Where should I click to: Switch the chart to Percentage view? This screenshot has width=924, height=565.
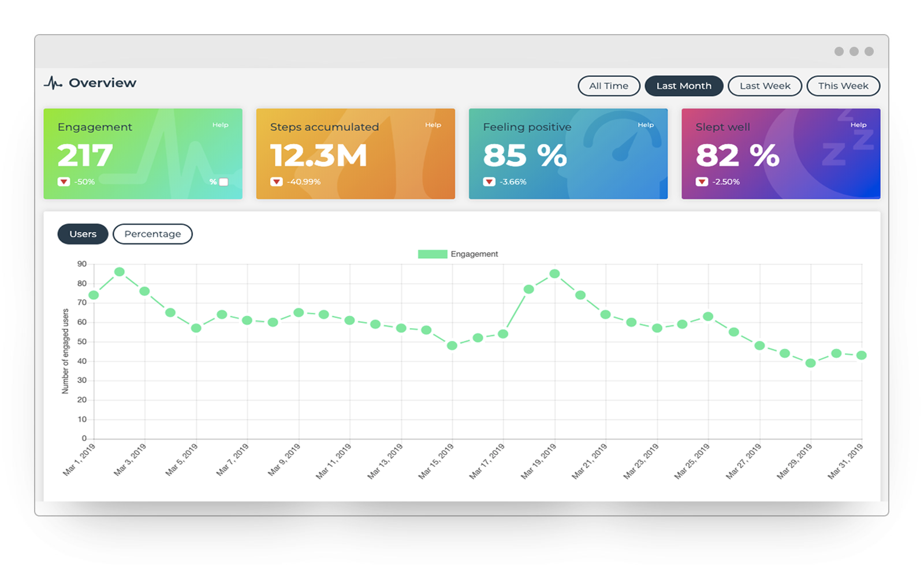click(152, 234)
